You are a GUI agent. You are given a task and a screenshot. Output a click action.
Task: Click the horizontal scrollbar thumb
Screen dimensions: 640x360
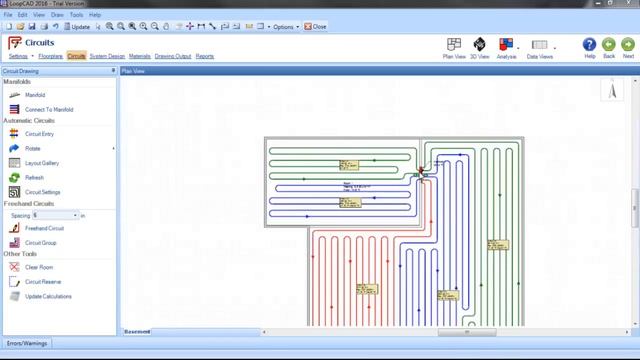(x=467, y=332)
